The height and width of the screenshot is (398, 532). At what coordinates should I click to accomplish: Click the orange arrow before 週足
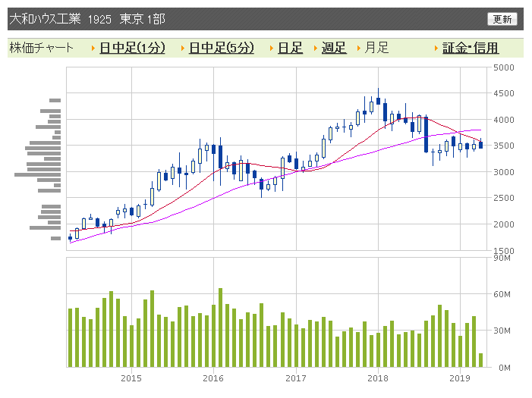(316, 49)
